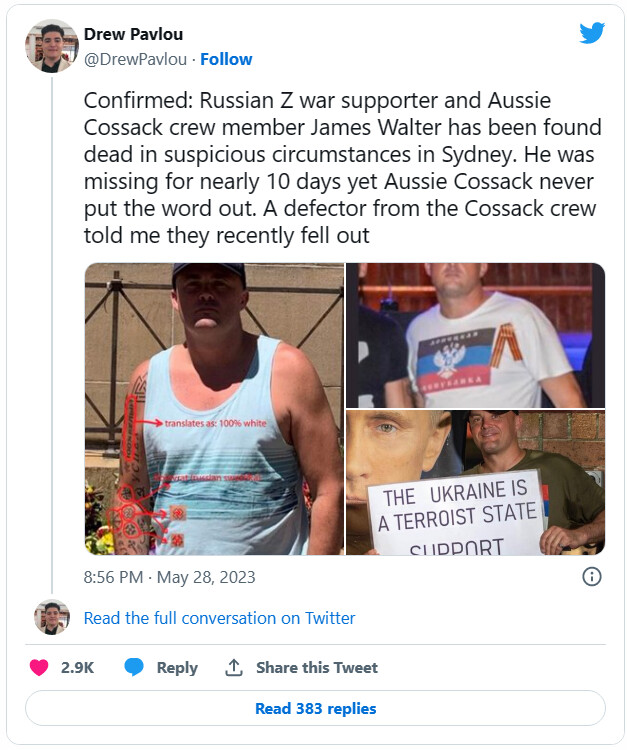The width and height of the screenshot is (627, 750).
Task: Follow the @DrewPavlou account
Action: [225, 59]
